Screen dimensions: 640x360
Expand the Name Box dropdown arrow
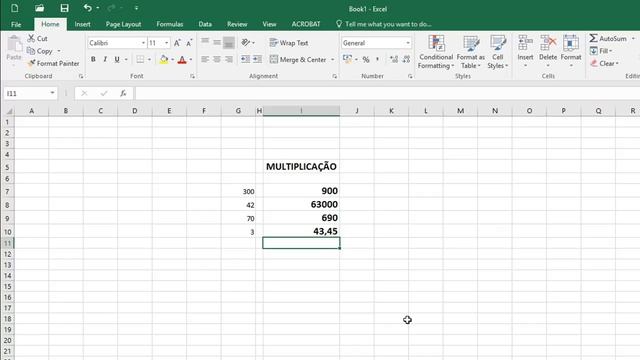click(52, 93)
